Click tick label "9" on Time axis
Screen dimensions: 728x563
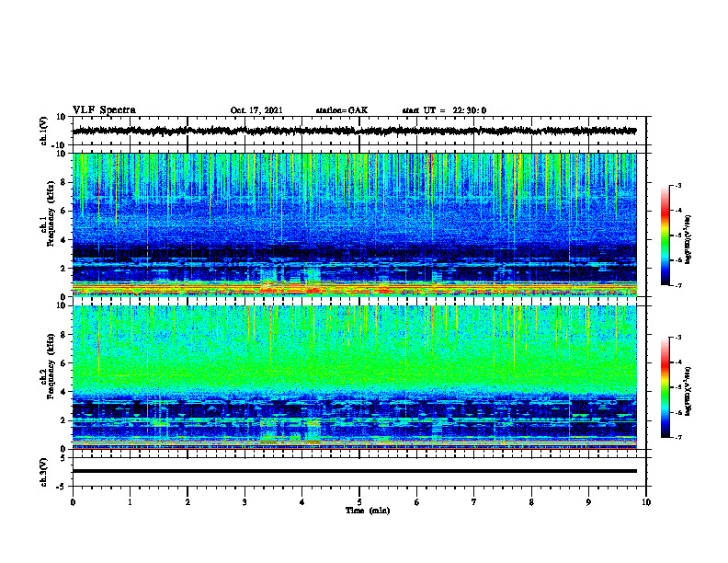[588, 502]
